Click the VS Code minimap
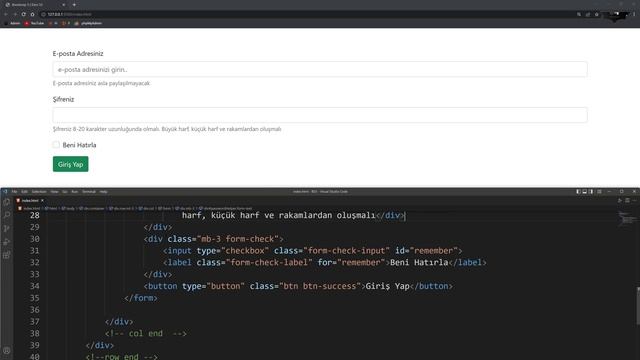The height and width of the screenshot is (360, 640). 627,219
